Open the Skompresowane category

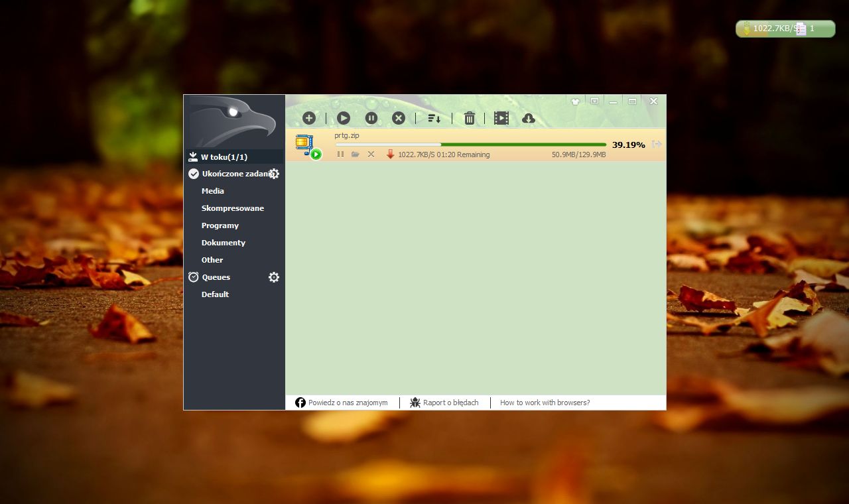233,208
